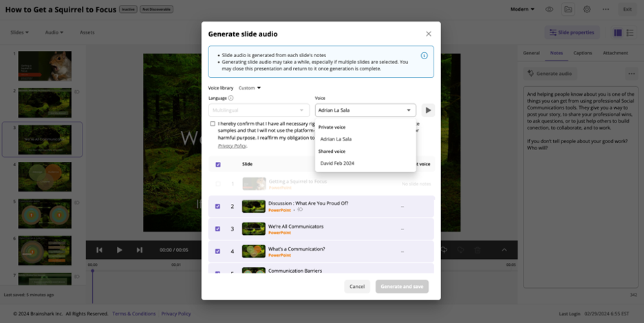Open the settings gear icon

click(587, 9)
